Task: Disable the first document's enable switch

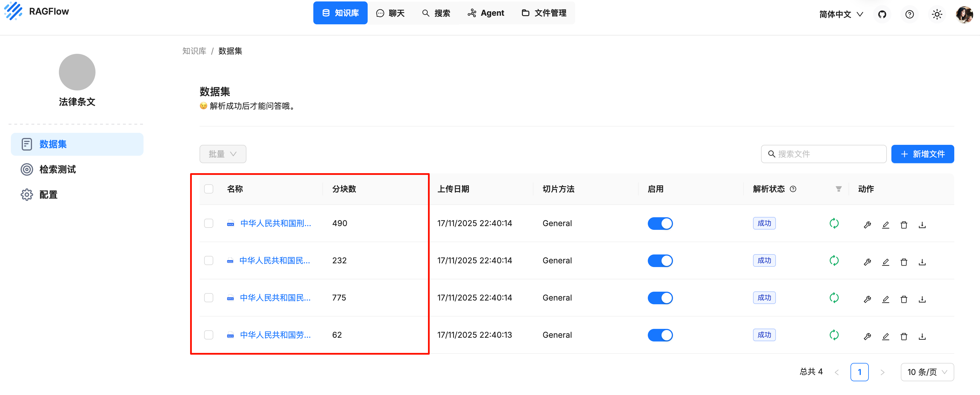Action: point(660,223)
